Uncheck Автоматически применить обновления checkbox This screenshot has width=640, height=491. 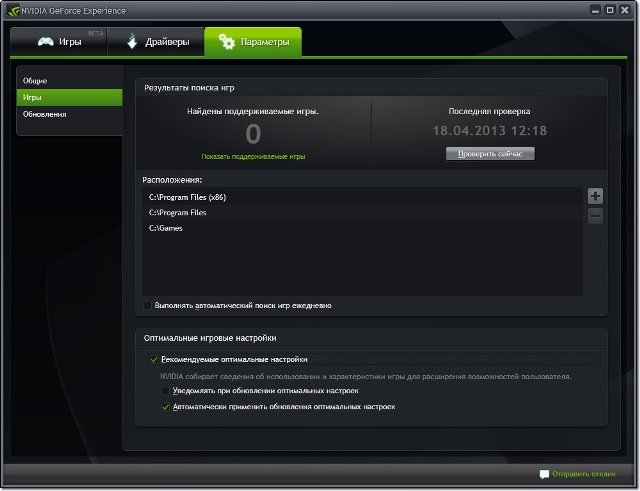point(165,407)
